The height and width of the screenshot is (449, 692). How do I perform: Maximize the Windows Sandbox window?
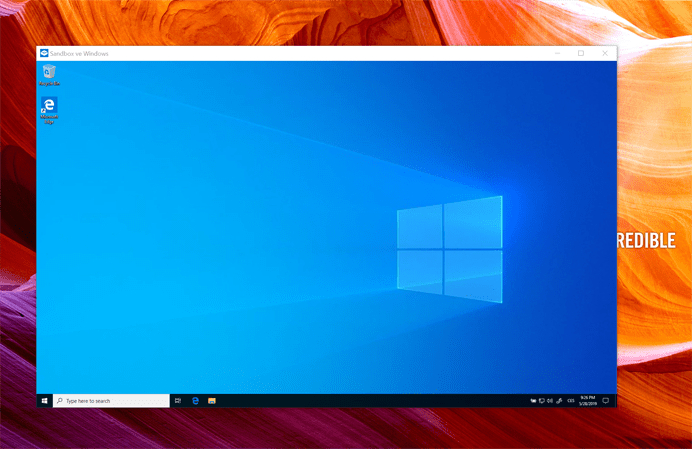pyautogui.click(x=581, y=53)
